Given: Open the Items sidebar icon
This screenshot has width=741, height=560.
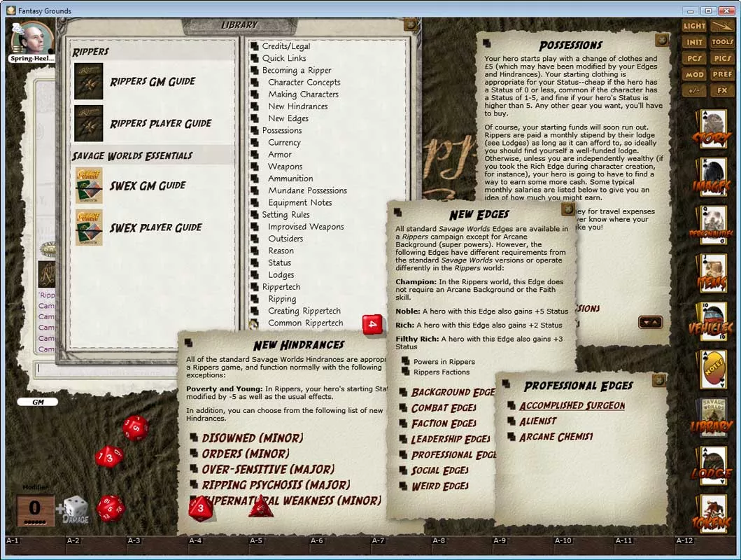Looking at the screenshot, I should [x=712, y=274].
